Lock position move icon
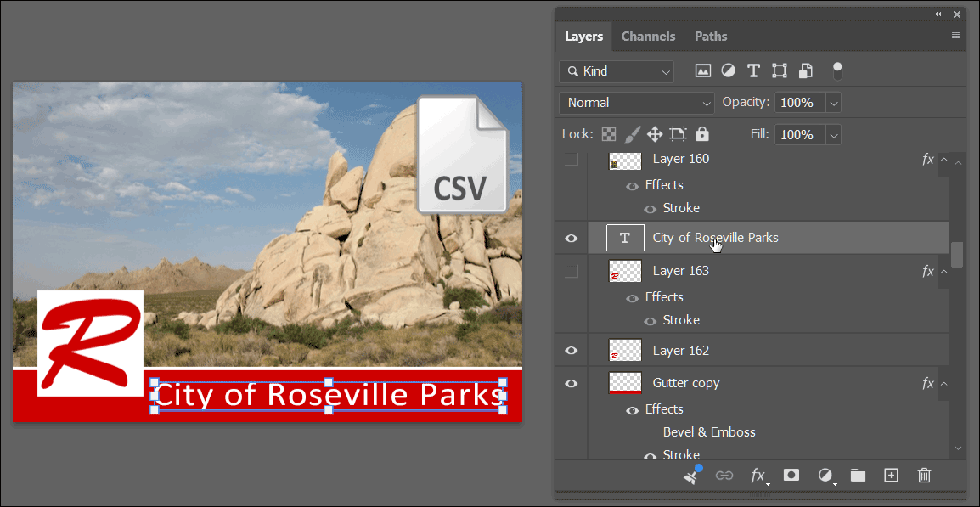Image resolution: width=980 pixels, height=507 pixels. 655,134
